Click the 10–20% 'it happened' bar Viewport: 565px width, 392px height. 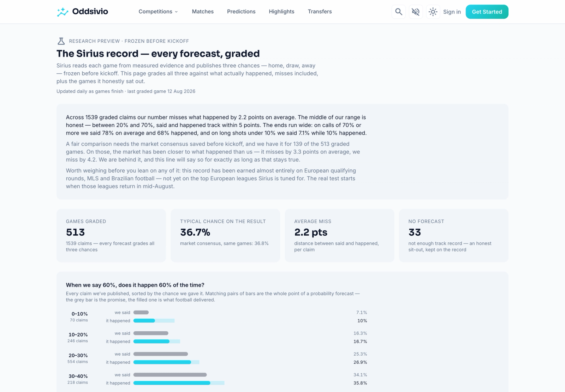point(151,342)
